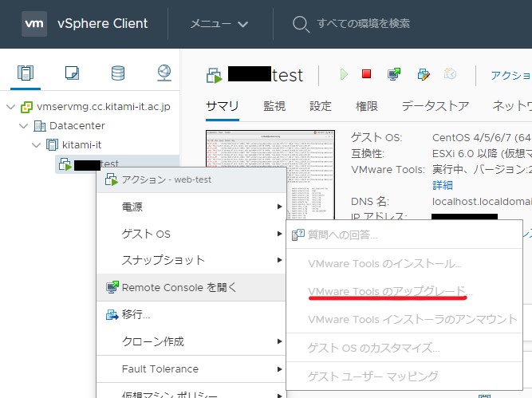Collapse the Datacenter tree node
This screenshot has height=398, width=532.
[x=23, y=126]
